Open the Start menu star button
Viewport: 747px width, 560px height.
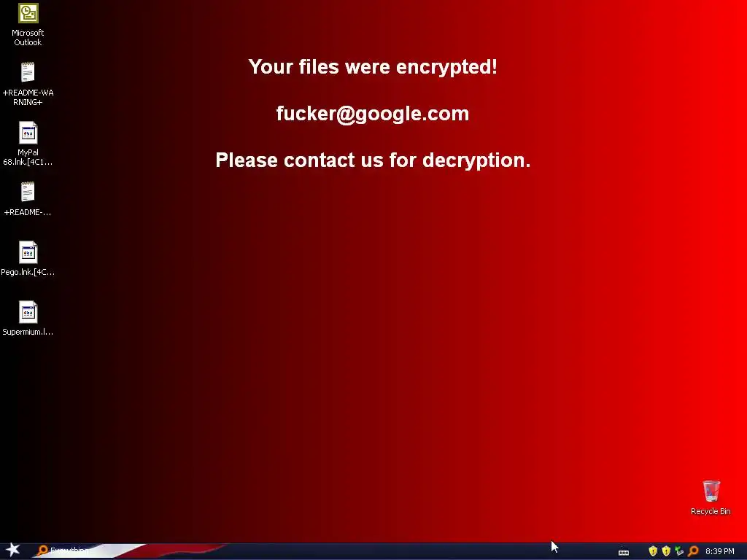click(x=13, y=550)
